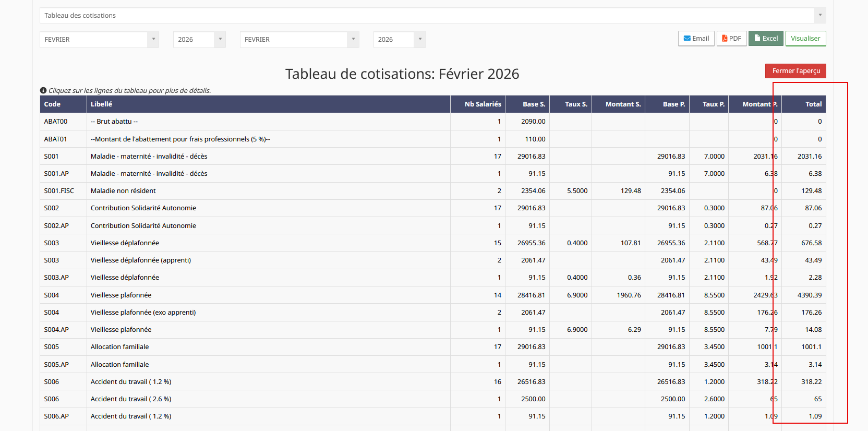
Task: Click the Libellé column header
Action: pos(268,104)
